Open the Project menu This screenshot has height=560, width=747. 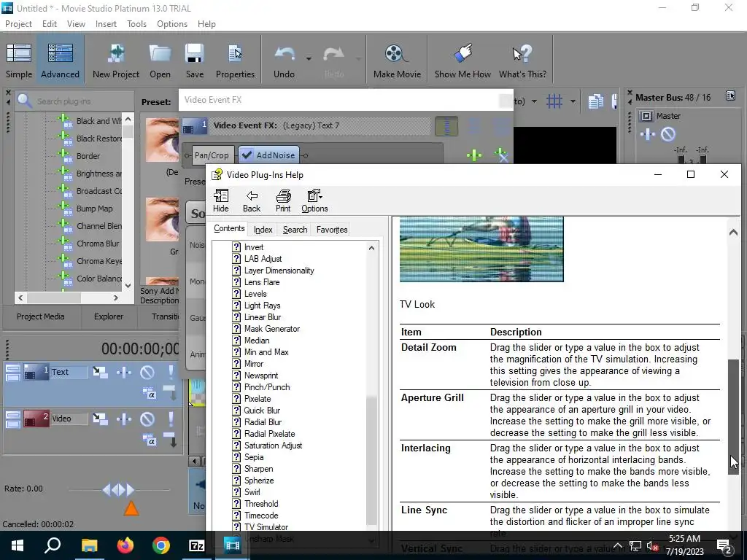tap(18, 24)
